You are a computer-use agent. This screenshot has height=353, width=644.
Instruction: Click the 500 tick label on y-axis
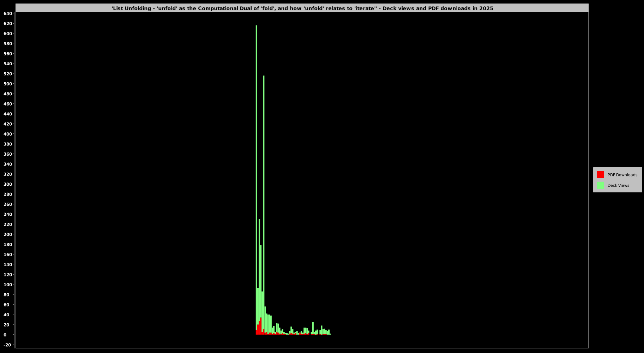(x=8, y=84)
